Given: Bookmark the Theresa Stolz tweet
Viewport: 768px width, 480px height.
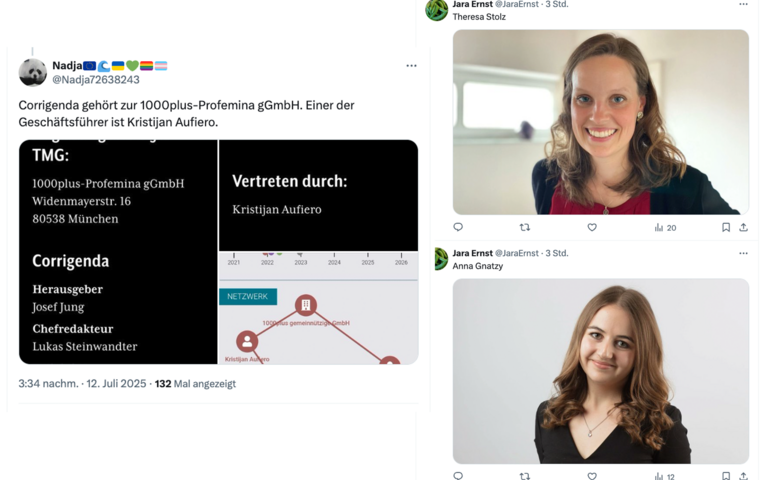Looking at the screenshot, I should [726, 227].
